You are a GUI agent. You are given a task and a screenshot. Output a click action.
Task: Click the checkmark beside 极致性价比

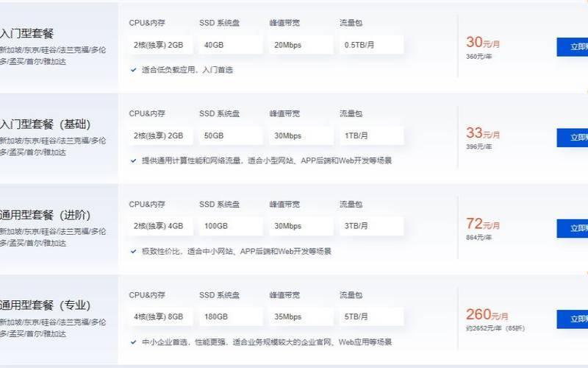coord(133,251)
